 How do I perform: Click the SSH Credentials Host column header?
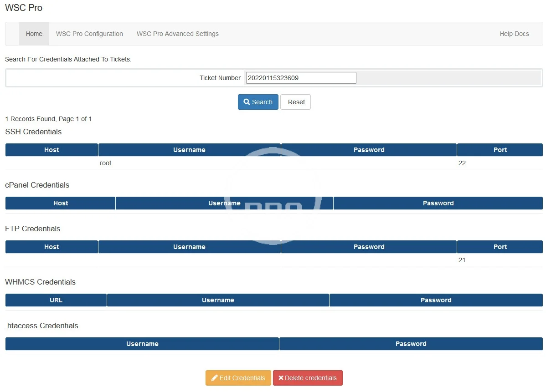pyautogui.click(x=52, y=150)
